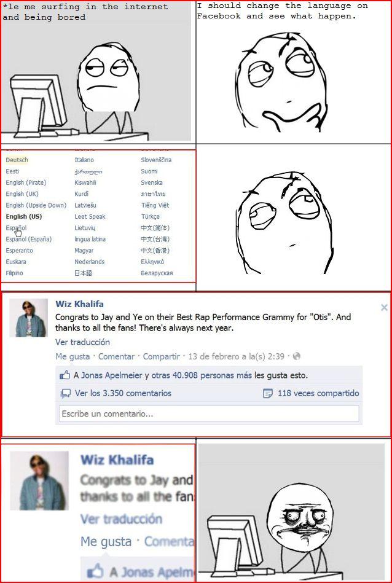View the 3.350 comentarios link
Screen dimensions: 392x583
pos(123,393)
